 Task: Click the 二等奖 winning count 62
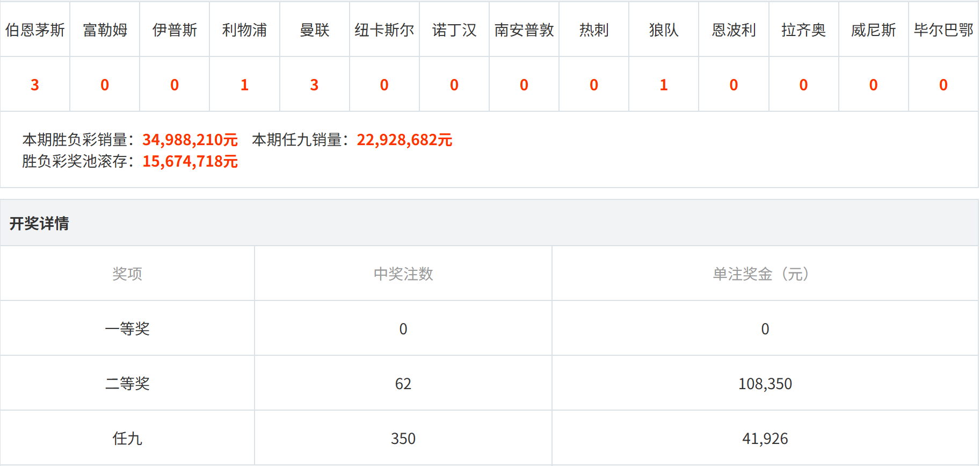pyautogui.click(x=403, y=384)
